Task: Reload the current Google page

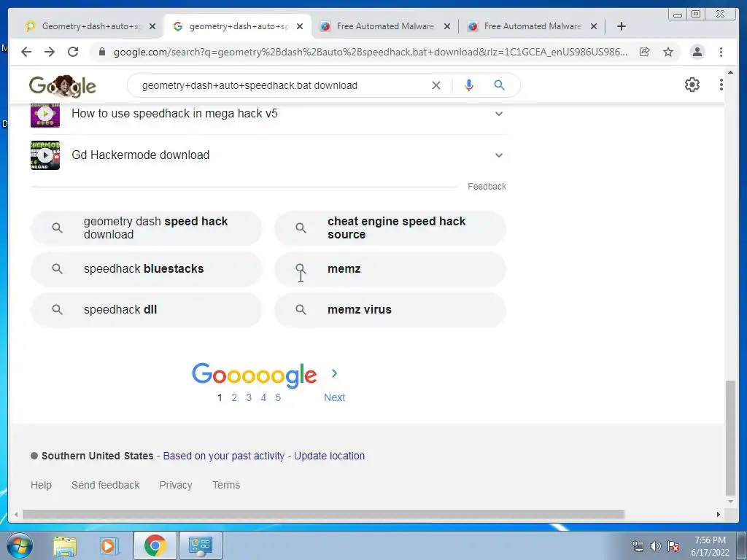Action: (73, 52)
